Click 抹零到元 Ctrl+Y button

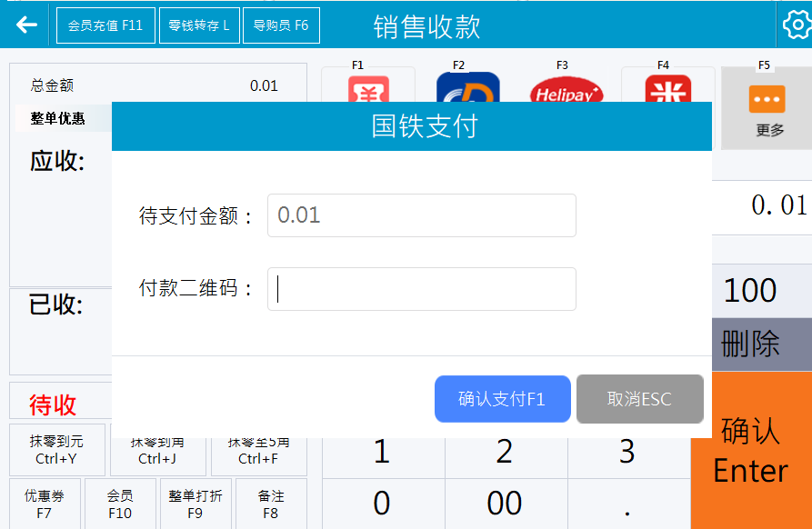point(56,450)
